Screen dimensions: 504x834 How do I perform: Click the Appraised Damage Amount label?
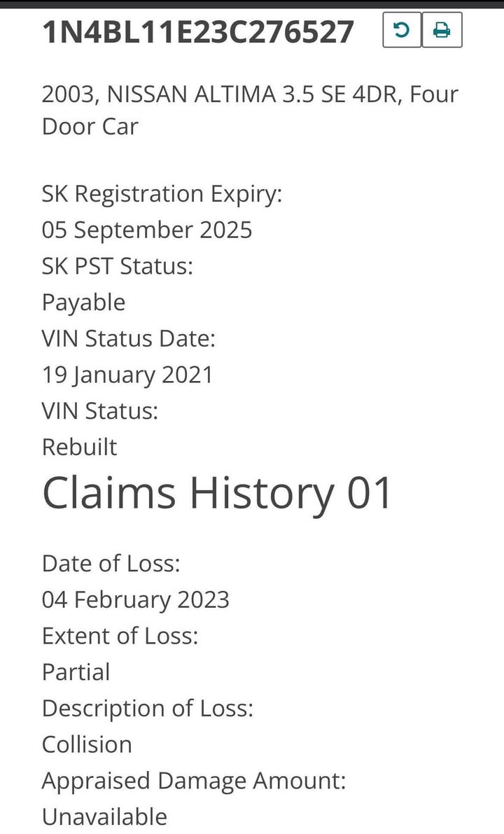point(194,781)
